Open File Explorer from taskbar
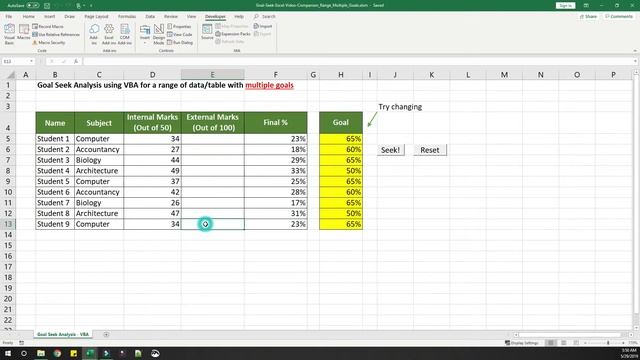Image resolution: width=640 pixels, height=360 pixels. click(41, 353)
